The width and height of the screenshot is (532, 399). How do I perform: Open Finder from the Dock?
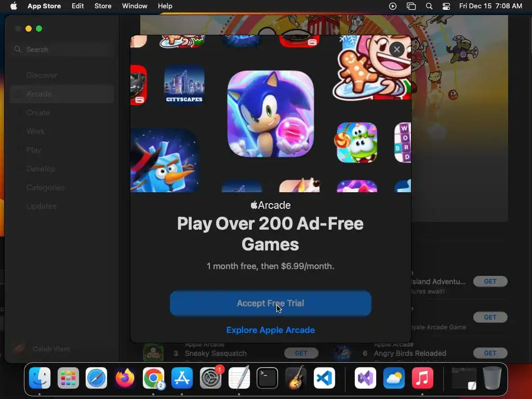pyautogui.click(x=39, y=378)
